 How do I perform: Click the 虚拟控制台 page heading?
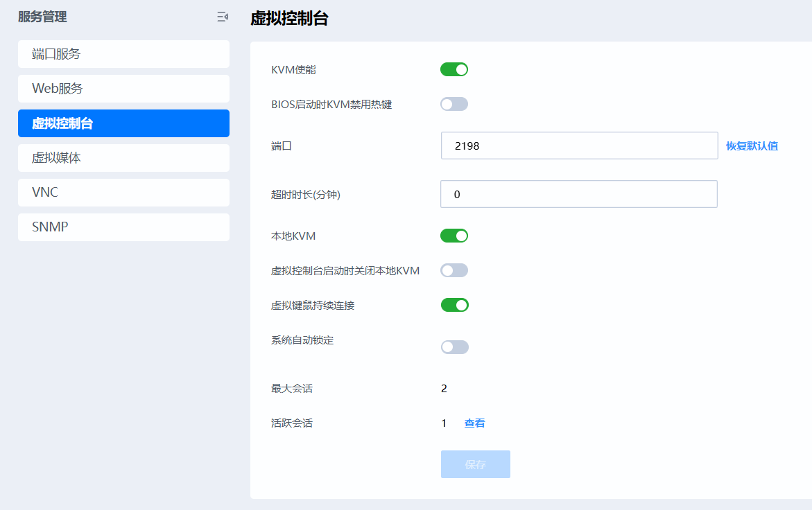tap(289, 19)
